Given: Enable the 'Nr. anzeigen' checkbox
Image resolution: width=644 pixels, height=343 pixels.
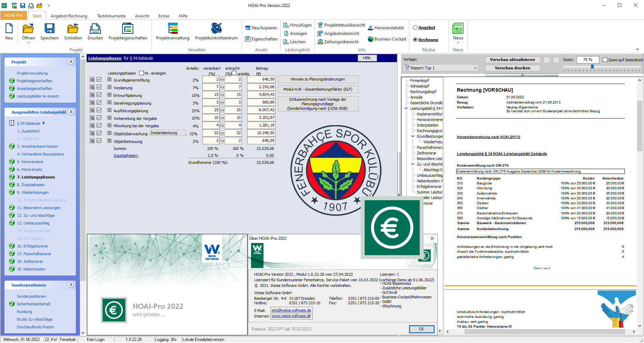Looking at the screenshot, I should click(x=142, y=73).
